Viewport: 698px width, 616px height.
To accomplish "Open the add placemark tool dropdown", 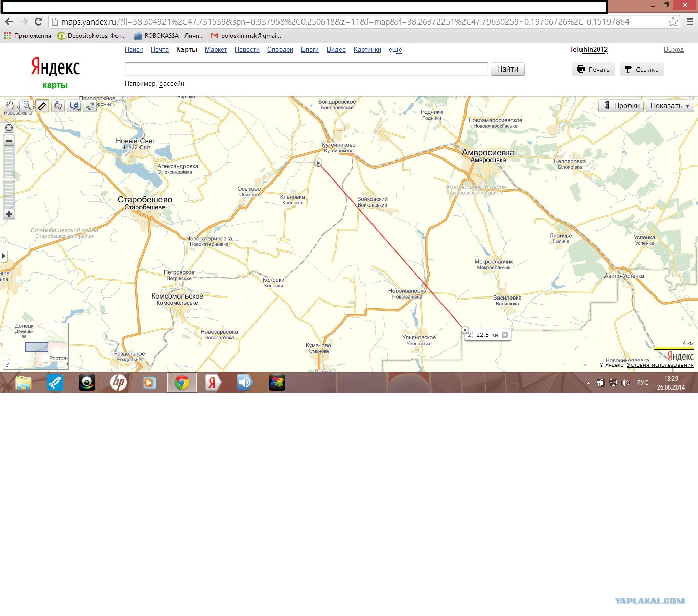I will (x=74, y=106).
